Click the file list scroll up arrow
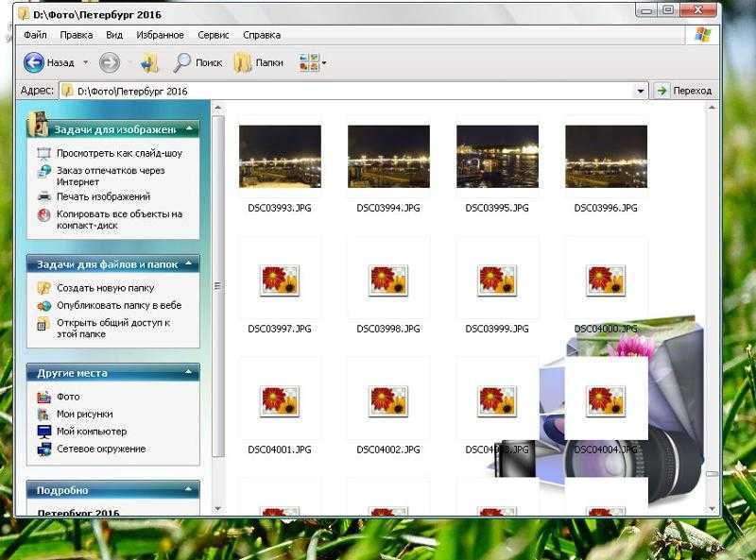 pyautogui.click(x=713, y=108)
